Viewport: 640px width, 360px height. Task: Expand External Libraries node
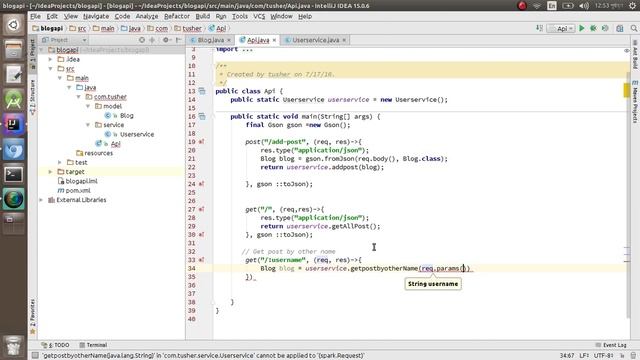[41, 200]
